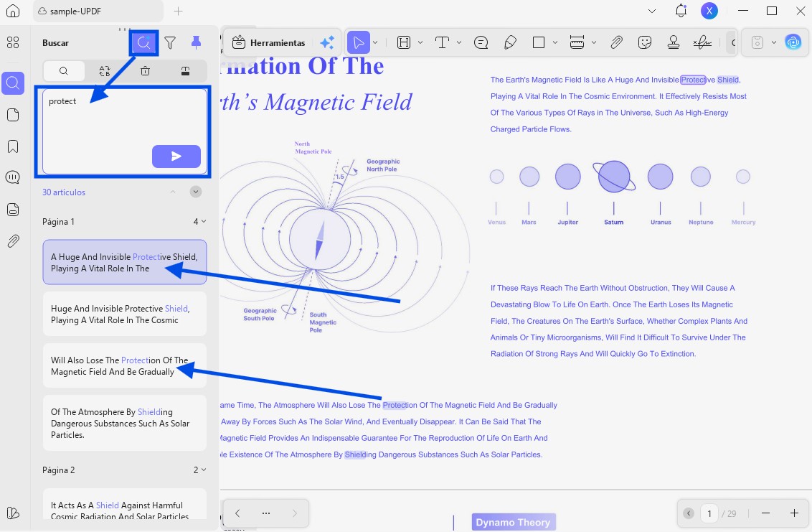Select the stamp annotation tool
This screenshot has height=532, width=812.
click(x=673, y=43)
